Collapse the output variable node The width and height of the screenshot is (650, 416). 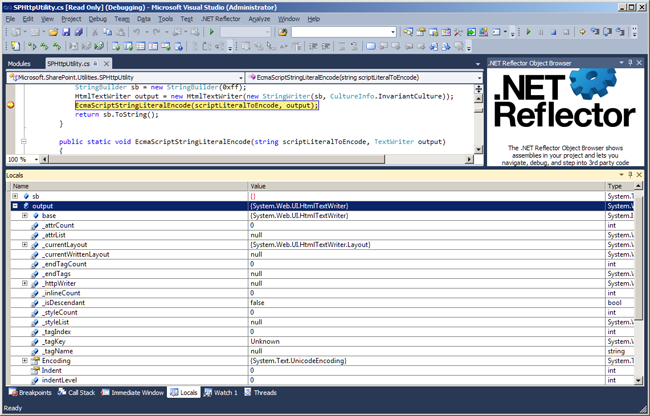15,205
